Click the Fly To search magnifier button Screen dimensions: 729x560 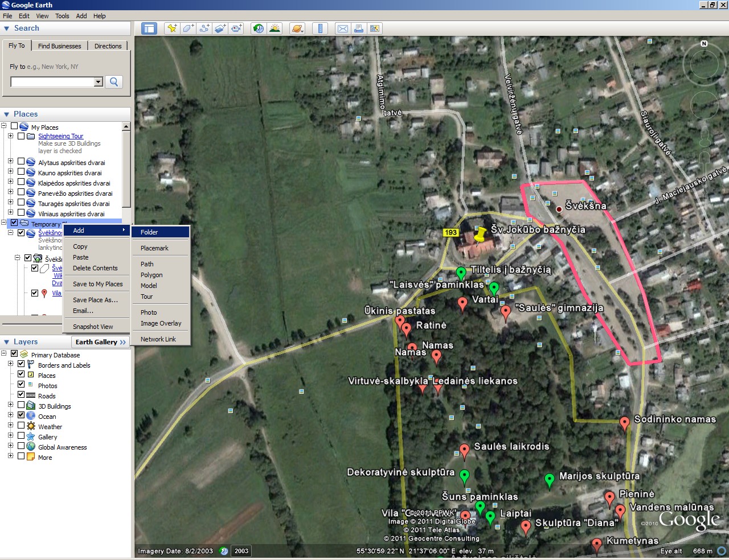(x=114, y=82)
